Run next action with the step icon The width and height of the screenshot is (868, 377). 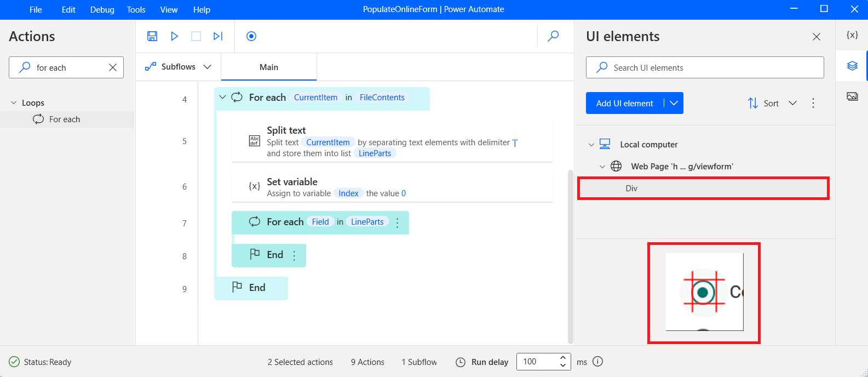tap(218, 36)
